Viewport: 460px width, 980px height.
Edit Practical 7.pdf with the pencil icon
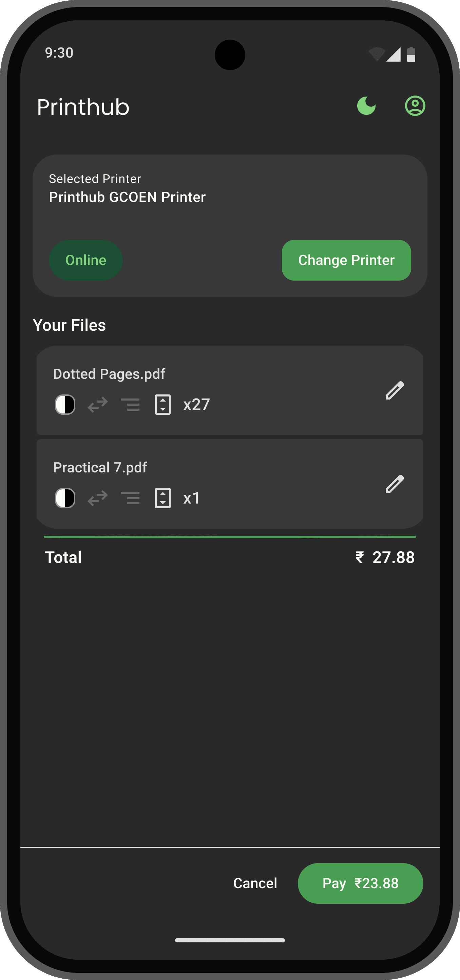pyautogui.click(x=395, y=484)
